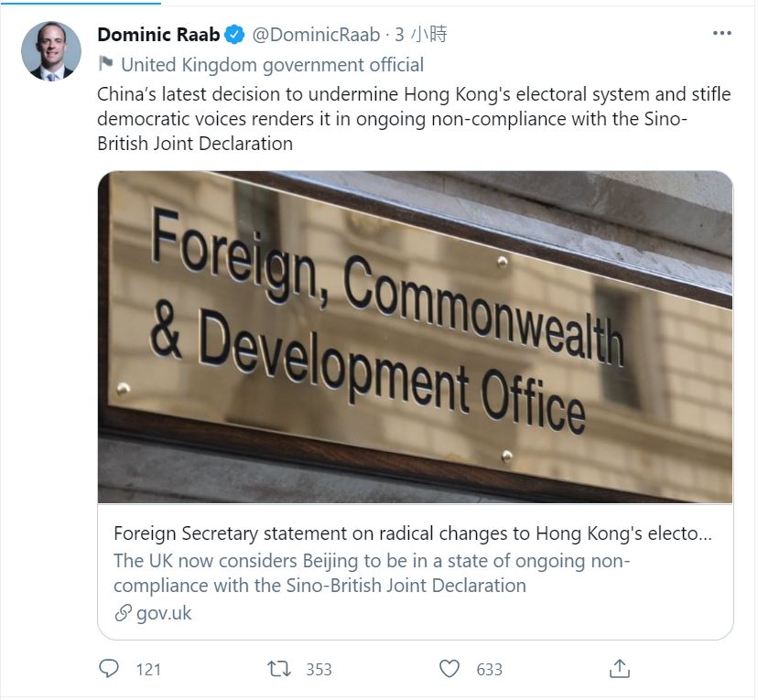Screen dimensions: 758x700
Task: Open the Foreign Office plaque preview image
Action: tap(415, 337)
